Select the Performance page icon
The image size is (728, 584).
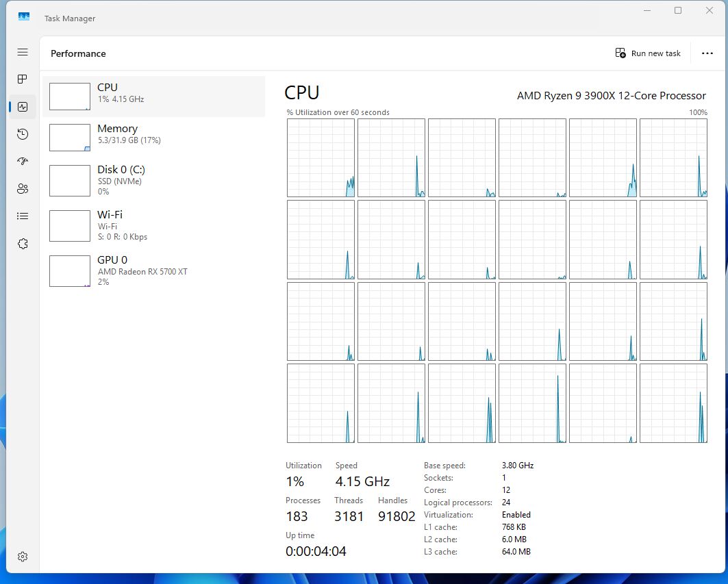click(23, 107)
